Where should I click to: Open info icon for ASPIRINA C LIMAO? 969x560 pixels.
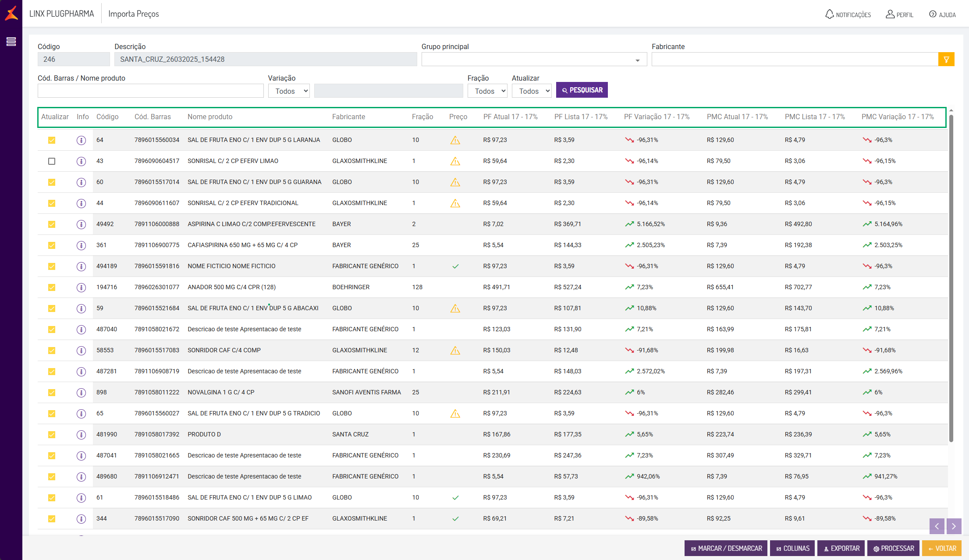pos(81,224)
